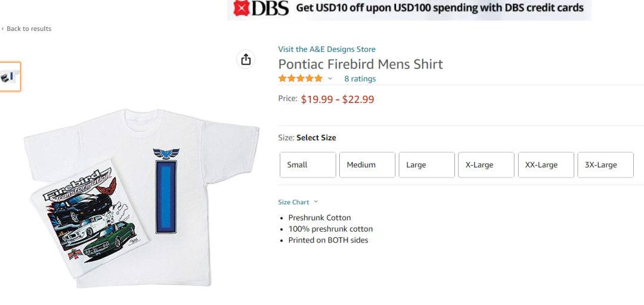
Task: Click the orange star rating icons
Action: click(x=300, y=79)
